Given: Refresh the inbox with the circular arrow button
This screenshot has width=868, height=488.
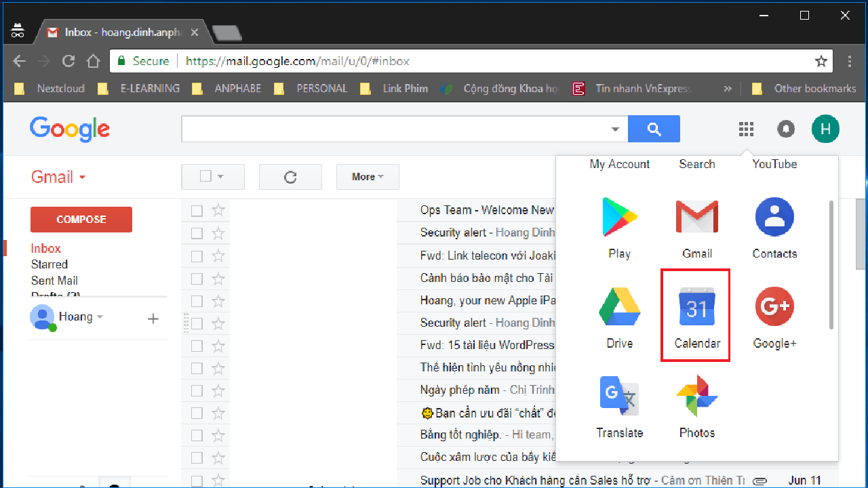Looking at the screenshot, I should 290,177.
